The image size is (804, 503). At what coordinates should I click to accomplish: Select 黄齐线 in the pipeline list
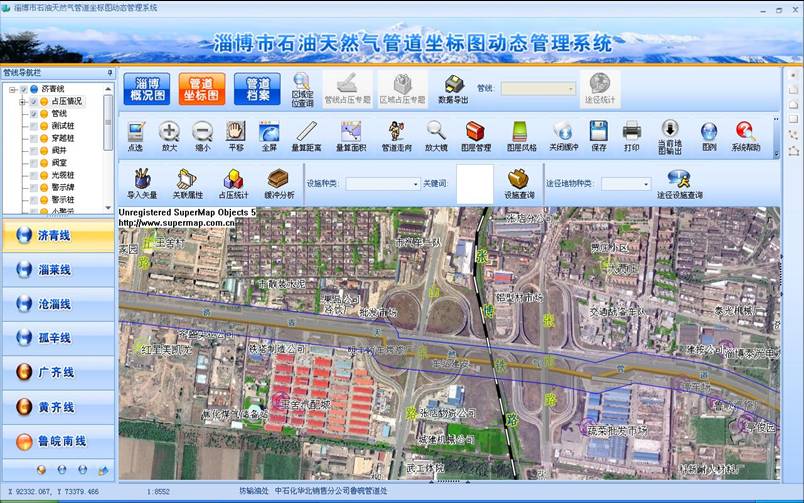[58, 407]
